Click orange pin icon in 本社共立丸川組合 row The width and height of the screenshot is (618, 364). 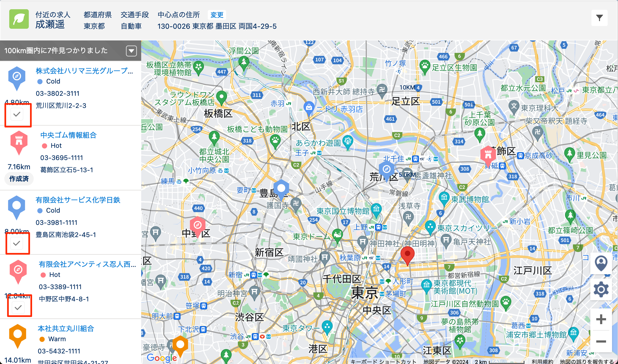coord(18,336)
